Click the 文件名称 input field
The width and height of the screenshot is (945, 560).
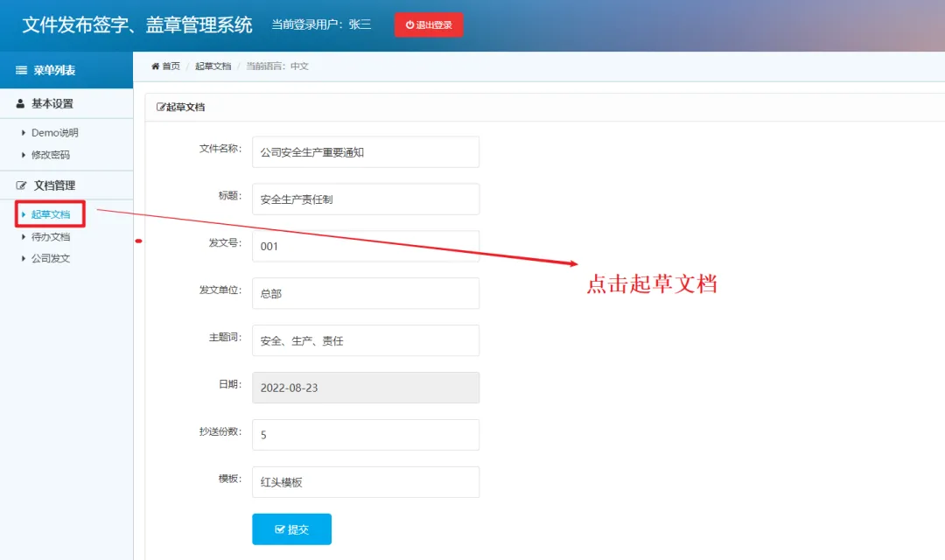pos(366,151)
